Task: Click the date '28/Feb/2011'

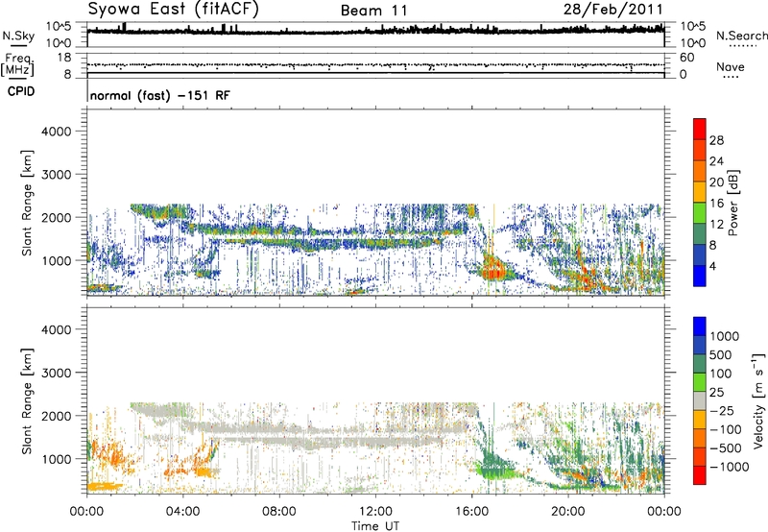Action: (x=612, y=10)
